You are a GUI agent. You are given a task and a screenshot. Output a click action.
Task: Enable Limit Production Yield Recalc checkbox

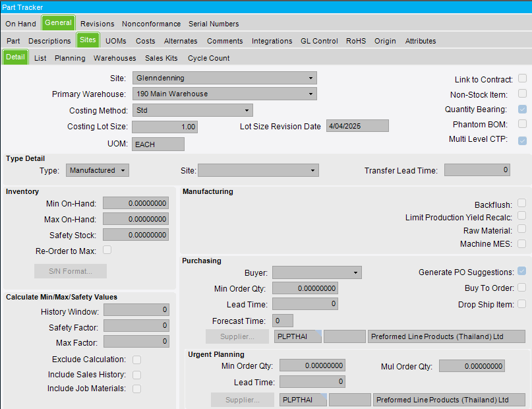[x=522, y=216]
